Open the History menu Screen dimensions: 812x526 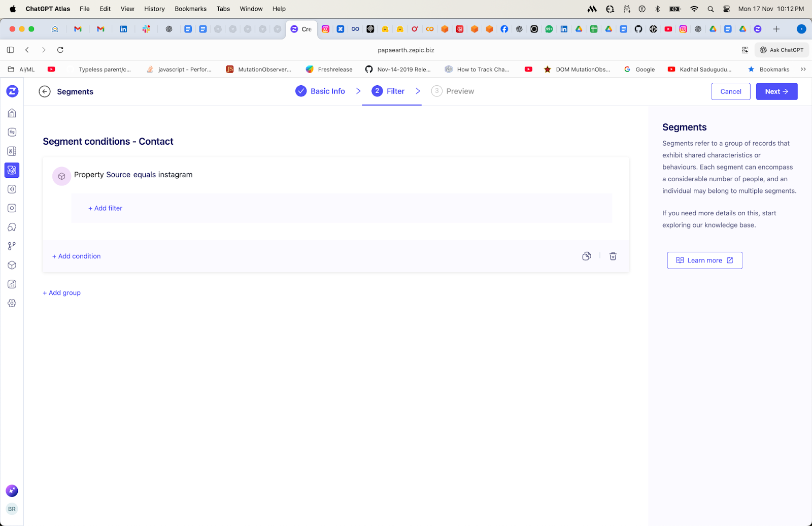click(154, 9)
